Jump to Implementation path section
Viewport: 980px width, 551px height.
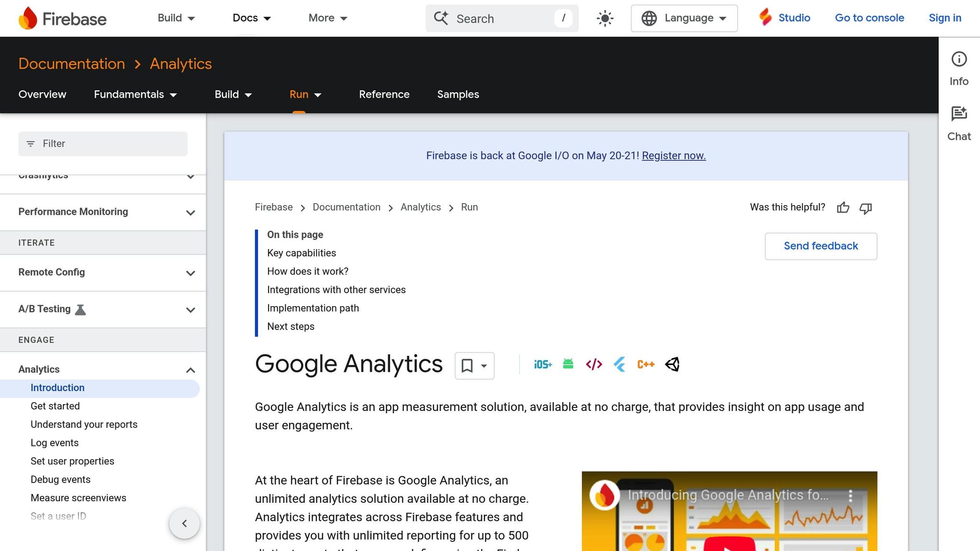click(x=313, y=308)
